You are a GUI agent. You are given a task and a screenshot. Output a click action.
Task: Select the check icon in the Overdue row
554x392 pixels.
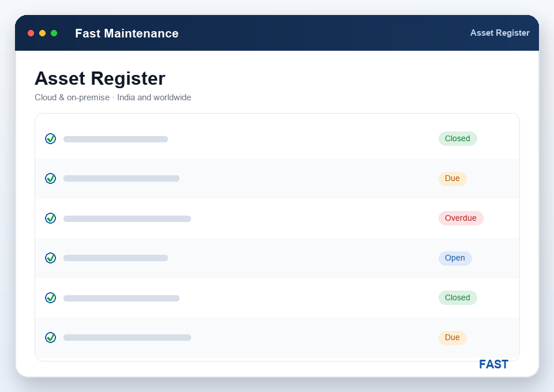pyautogui.click(x=51, y=218)
